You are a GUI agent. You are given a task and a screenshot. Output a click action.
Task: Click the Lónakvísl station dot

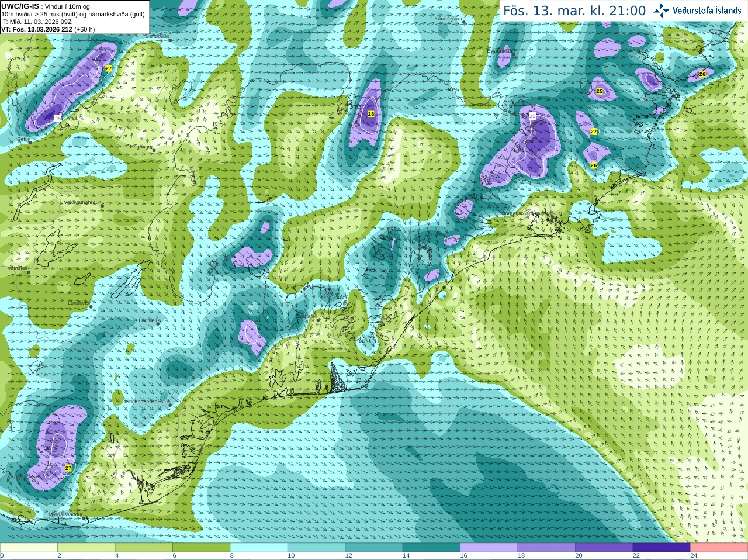[91, 306]
